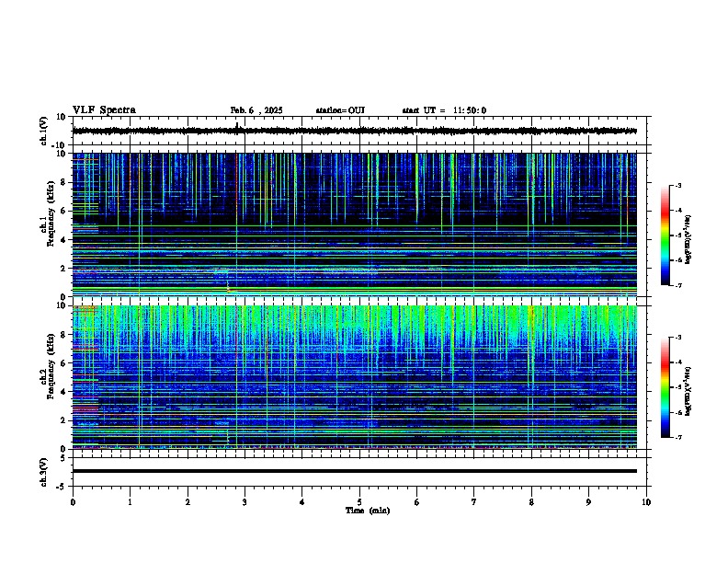Click inside the ch.1 spectrogram panel
This screenshot has height=563, width=728.
click(x=355, y=224)
